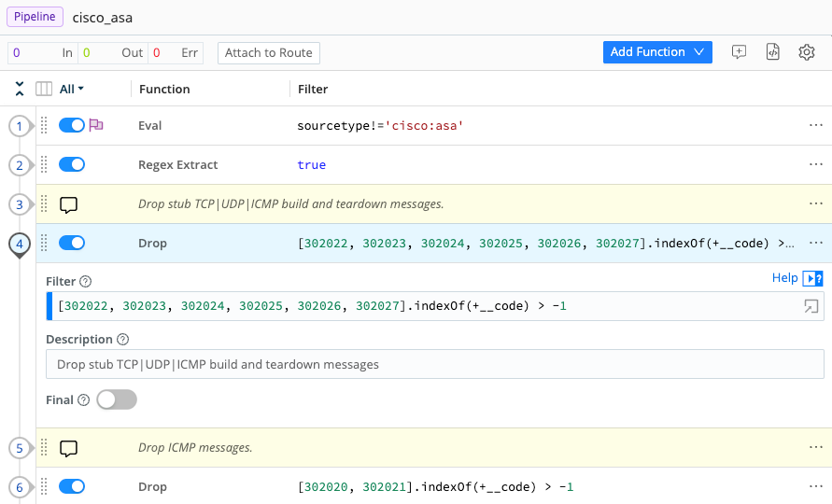Open Filter help question mark icon

click(85, 281)
